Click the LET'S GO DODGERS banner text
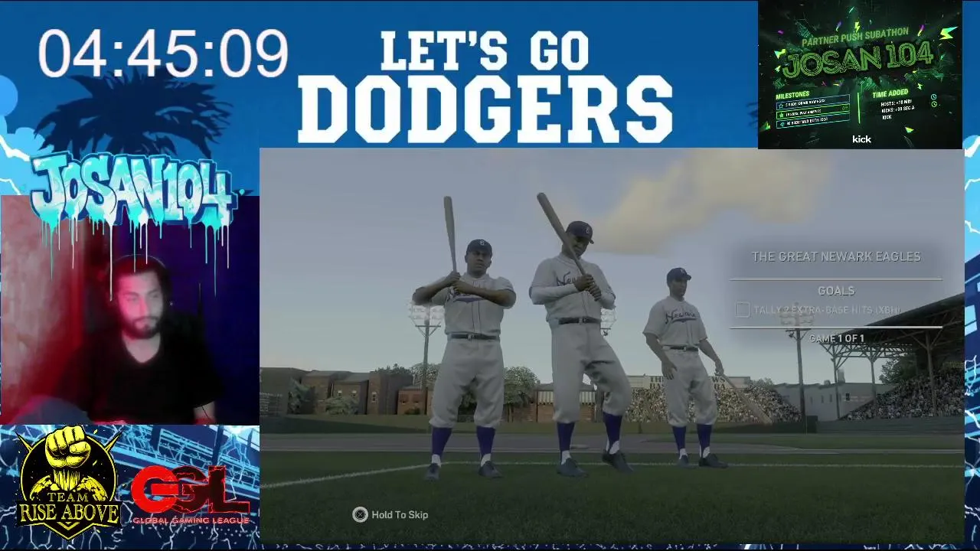Image resolution: width=980 pixels, height=551 pixels. click(x=485, y=86)
